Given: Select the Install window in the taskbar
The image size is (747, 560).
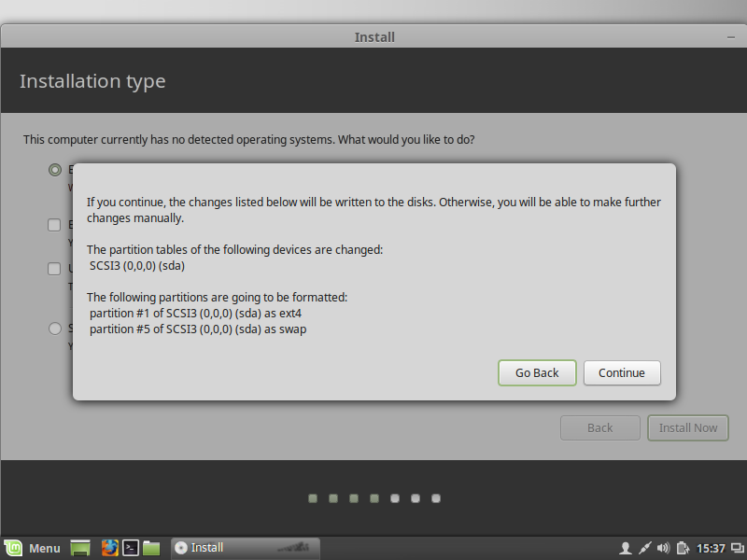Looking at the screenshot, I should coord(246,548).
